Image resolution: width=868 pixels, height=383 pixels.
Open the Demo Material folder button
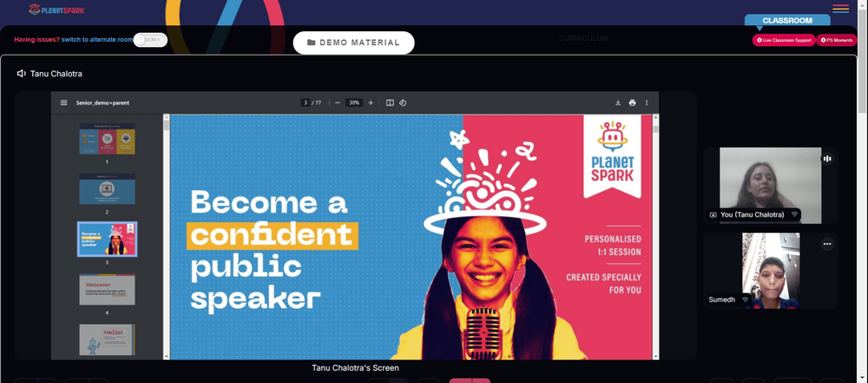pos(353,43)
